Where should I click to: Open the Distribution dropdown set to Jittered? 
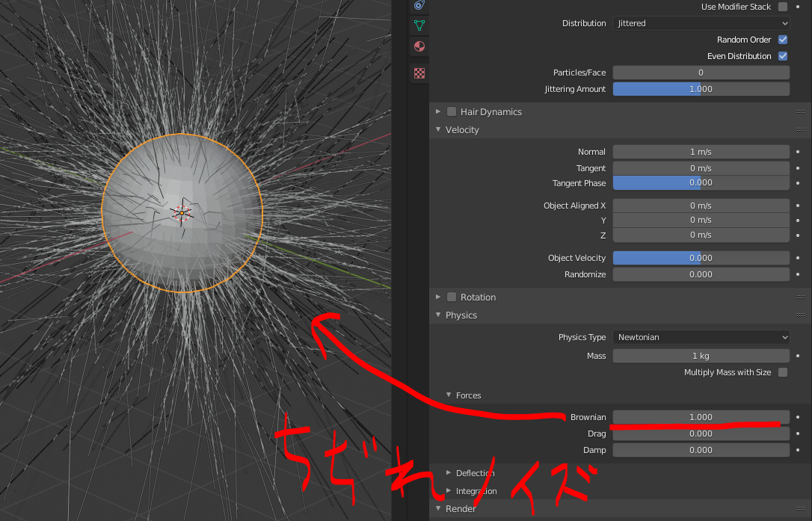click(701, 23)
